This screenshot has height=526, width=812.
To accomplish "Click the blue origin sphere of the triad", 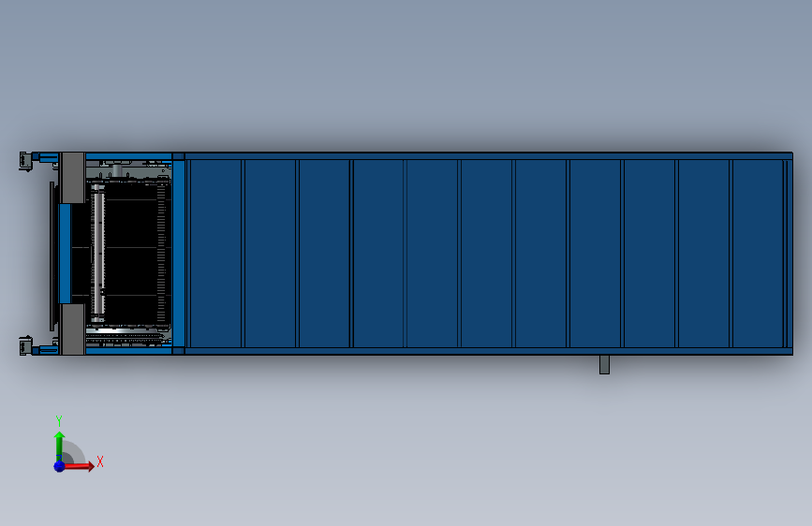I will tap(60, 466).
